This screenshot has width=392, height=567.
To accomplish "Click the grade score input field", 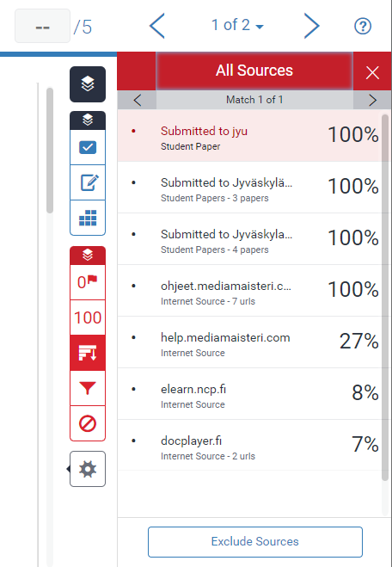I will pyautogui.click(x=42, y=26).
